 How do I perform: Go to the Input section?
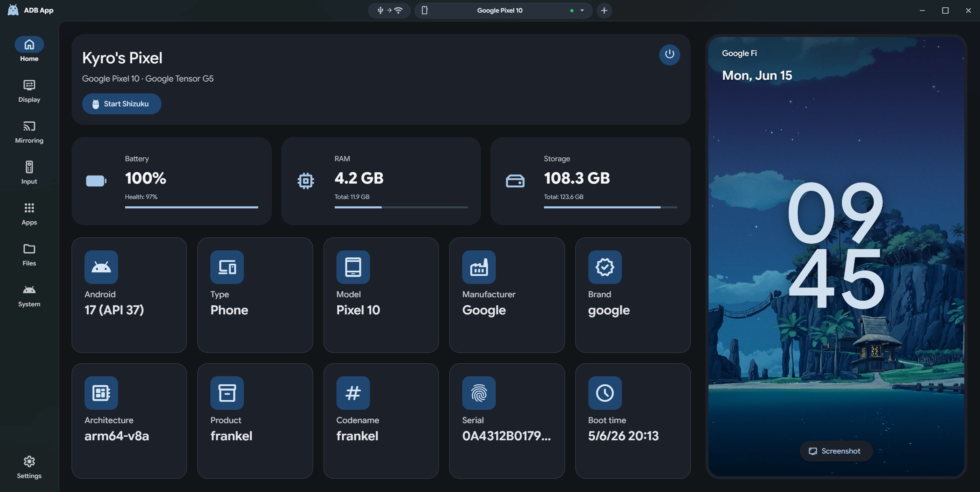pos(29,173)
